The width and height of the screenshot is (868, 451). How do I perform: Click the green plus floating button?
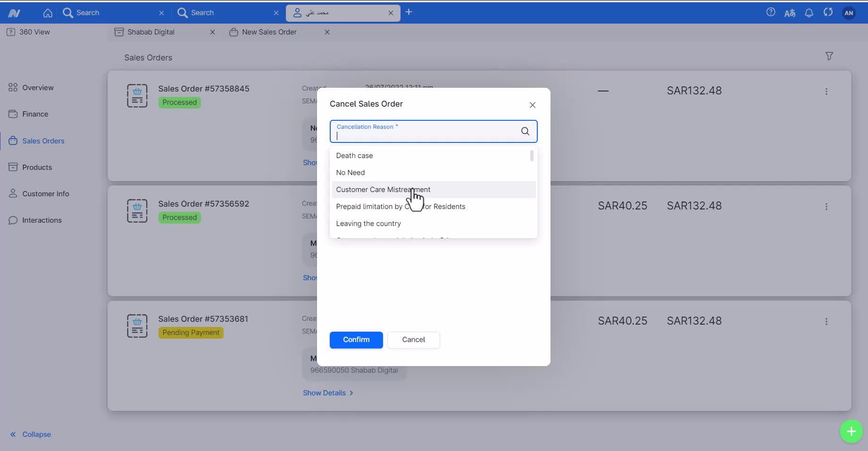(851, 431)
